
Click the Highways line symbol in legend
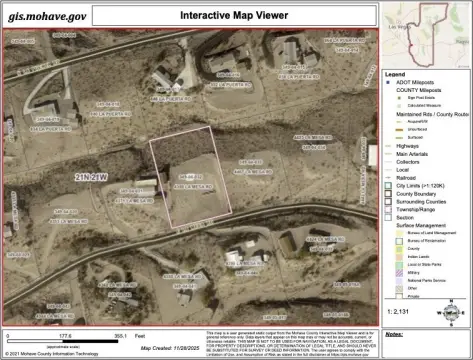pyautogui.click(x=388, y=146)
